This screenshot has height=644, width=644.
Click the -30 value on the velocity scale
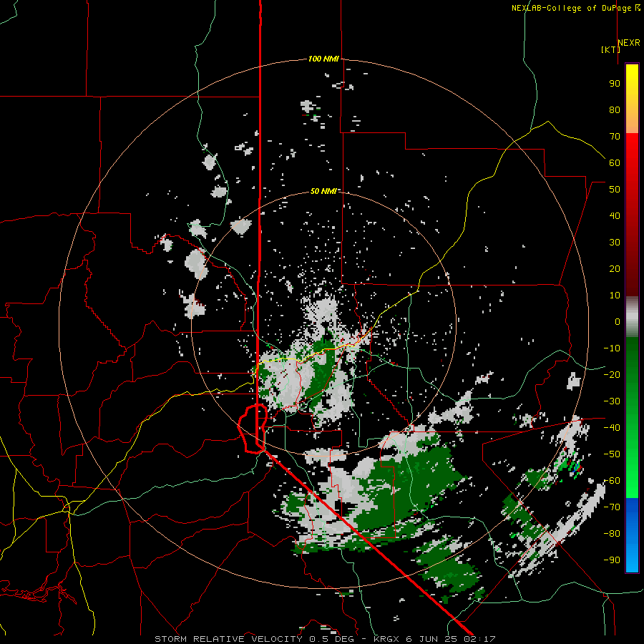click(x=612, y=401)
